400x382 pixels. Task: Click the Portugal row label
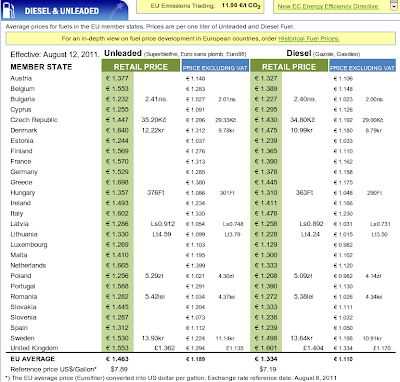23,286
